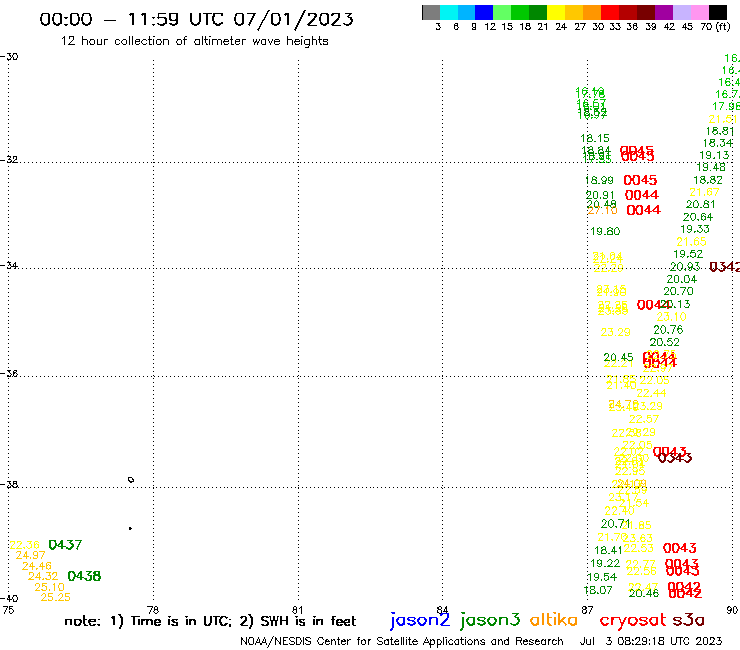This screenshot has height=650, width=740.
Task: Click the black swatch at legend end
Action: coord(718,12)
